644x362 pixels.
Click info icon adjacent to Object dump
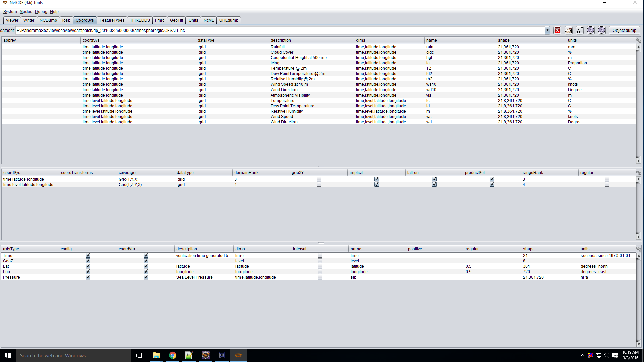(602, 31)
